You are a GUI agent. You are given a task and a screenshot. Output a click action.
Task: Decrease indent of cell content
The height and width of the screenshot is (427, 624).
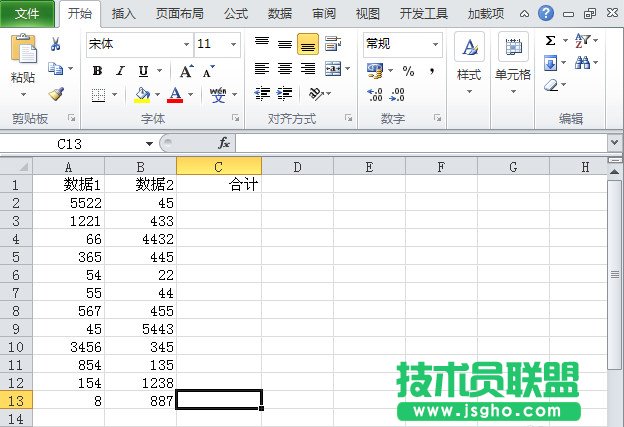262,94
